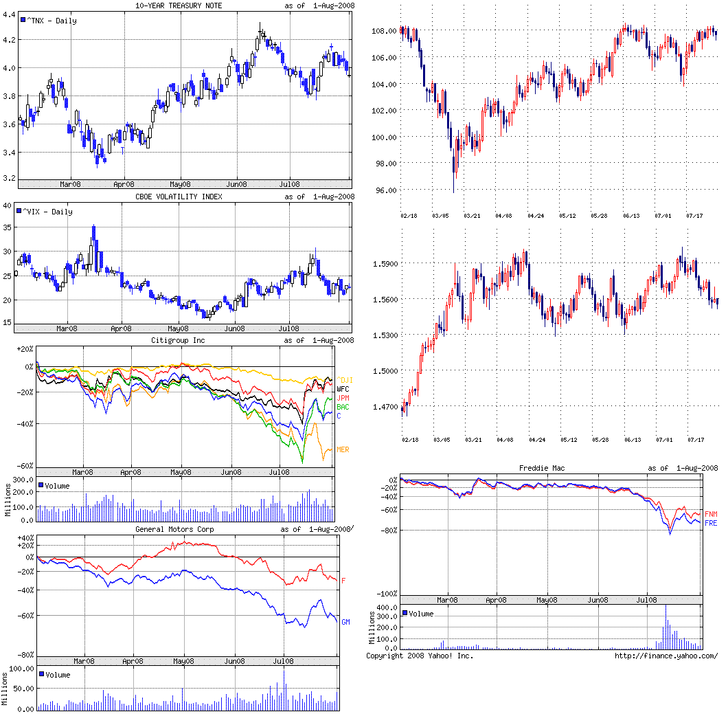728x714 pixels.
Task: Select the GM series label
Action: click(345, 621)
